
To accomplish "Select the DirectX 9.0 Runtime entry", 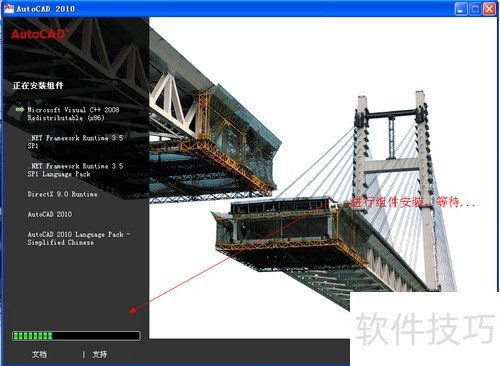I will [62, 194].
